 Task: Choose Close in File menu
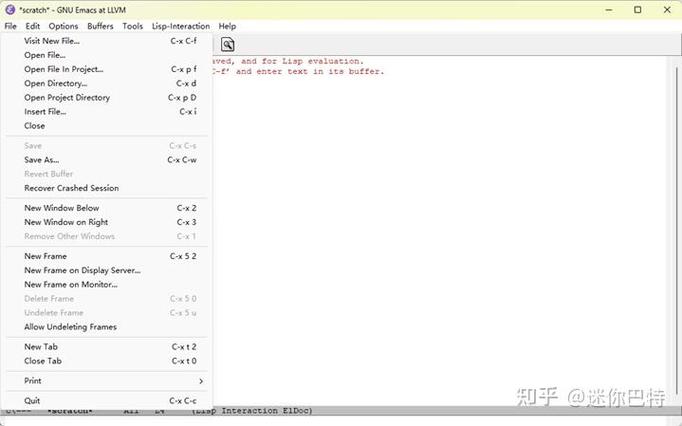(x=107, y=126)
